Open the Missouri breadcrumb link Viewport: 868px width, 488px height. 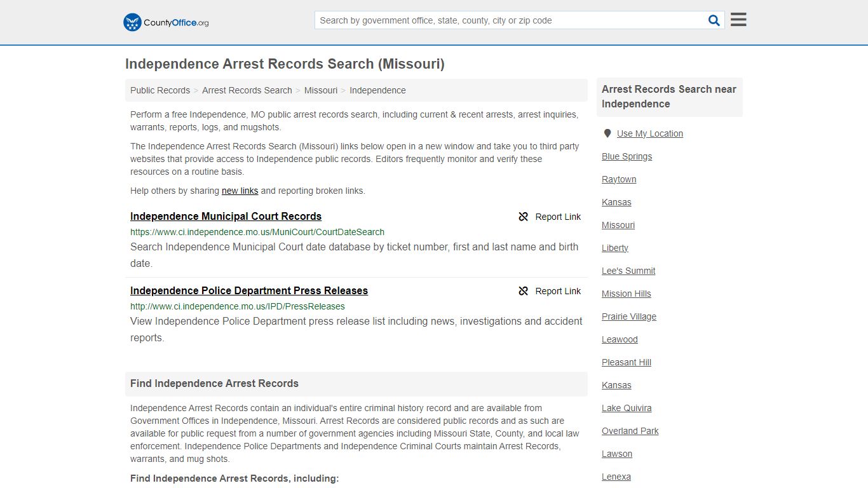click(321, 90)
